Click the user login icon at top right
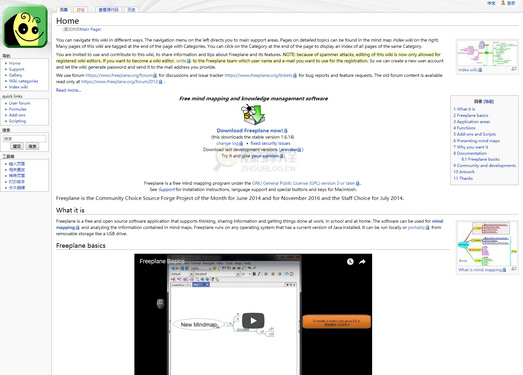Screen dimensions: 523x375 503,3
